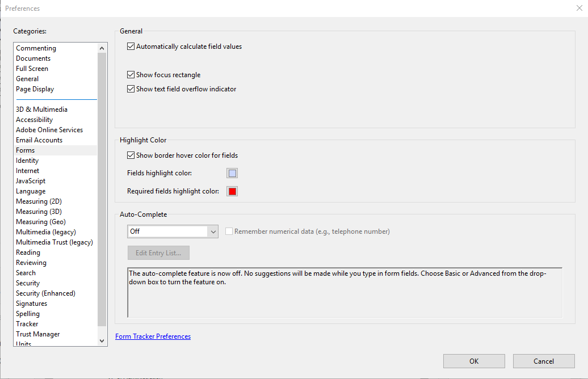Select the Page Display category

[x=35, y=89]
